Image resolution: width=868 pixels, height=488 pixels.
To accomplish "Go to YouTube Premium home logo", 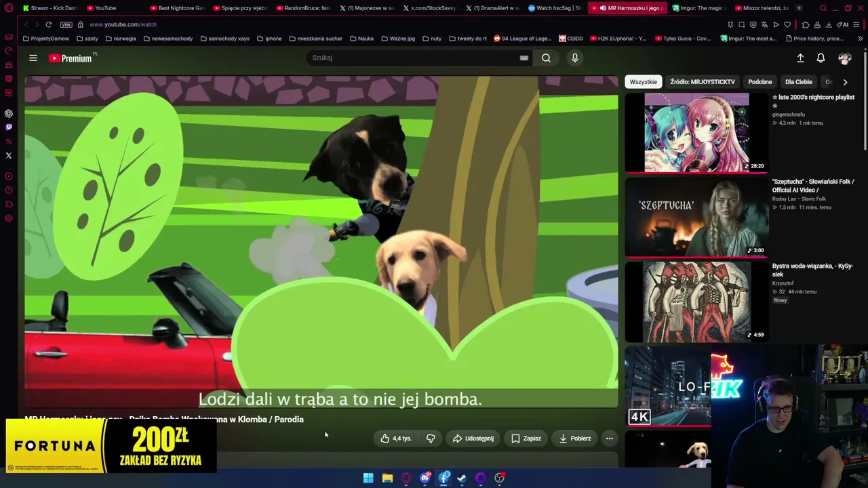I will coord(71,58).
